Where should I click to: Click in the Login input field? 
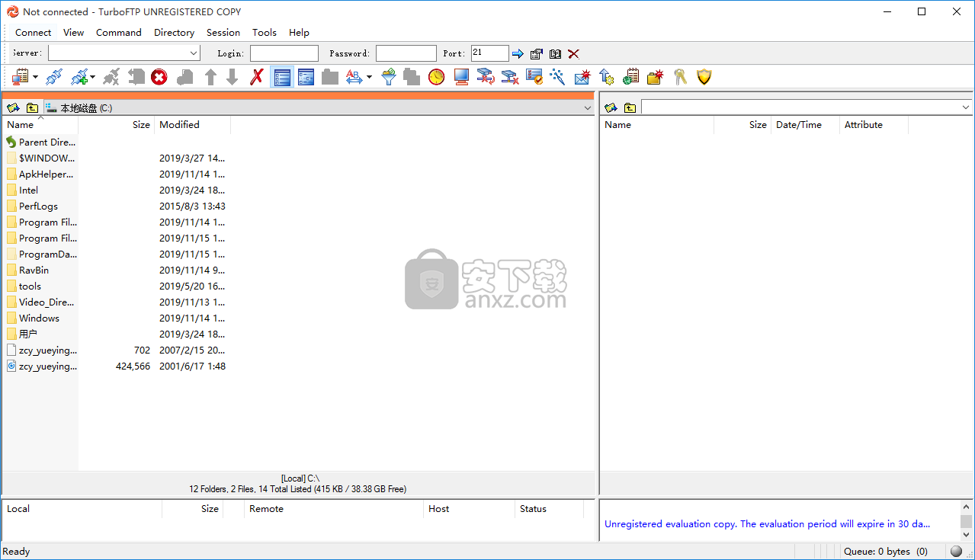(x=284, y=53)
